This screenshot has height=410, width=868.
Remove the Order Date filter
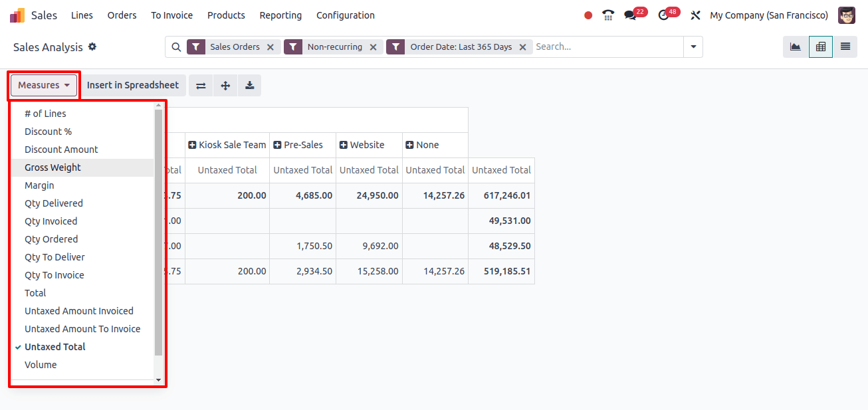click(522, 47)
